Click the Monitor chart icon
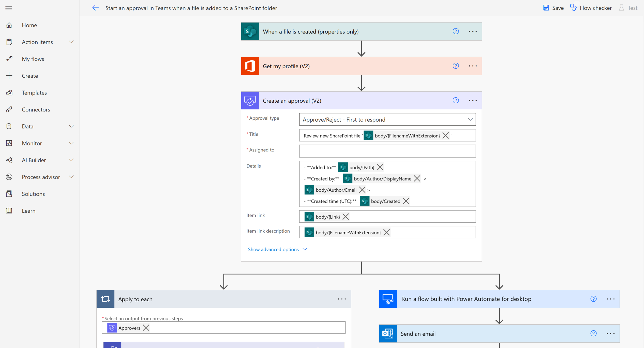Viewport: 644px width, 348px height. [9, 143]
